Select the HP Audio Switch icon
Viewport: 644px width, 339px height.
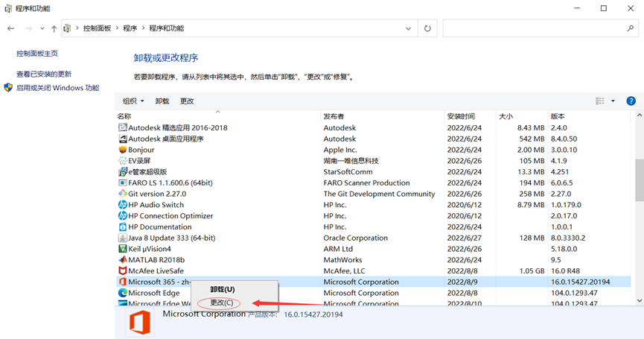pyautogui.click(x=122, y=205)
